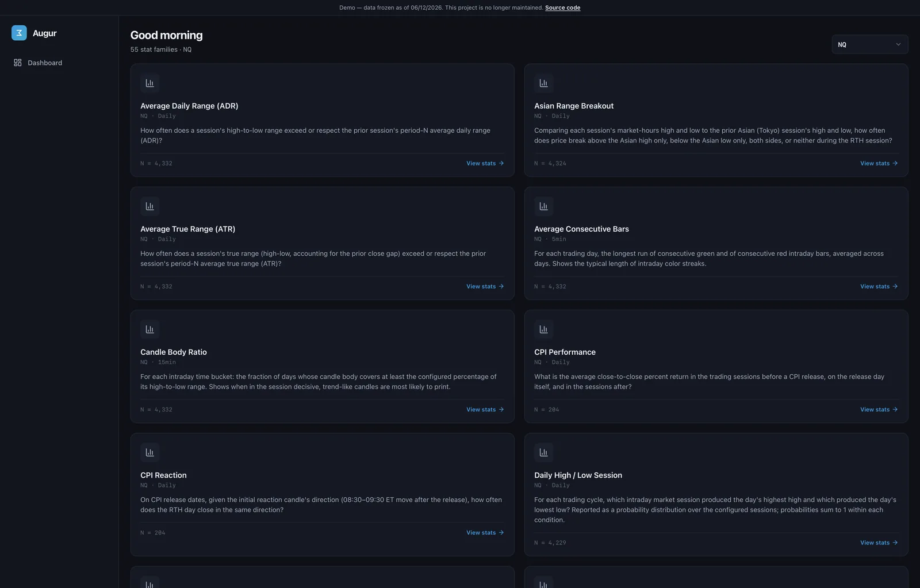Image resolution: width=920 pixels, height=588 pixels.
Task: Click the chart icon on CPI Performance card
Action: point(544,329)
